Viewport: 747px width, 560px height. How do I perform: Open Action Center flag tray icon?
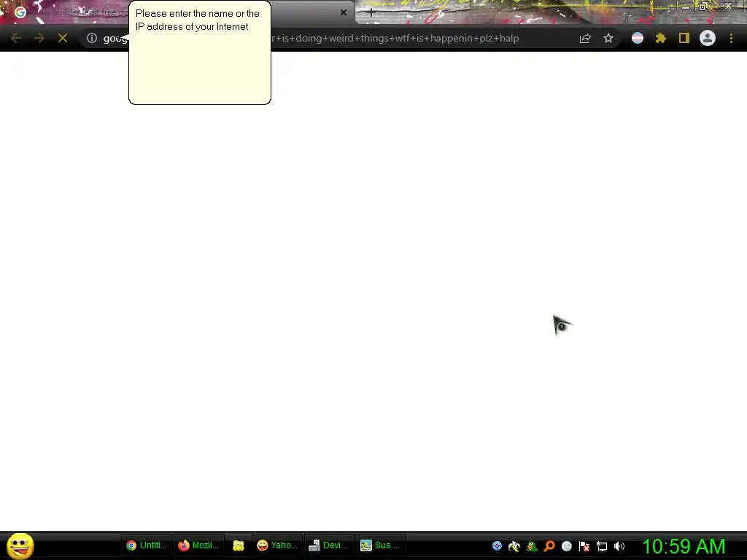pos(584,546)
